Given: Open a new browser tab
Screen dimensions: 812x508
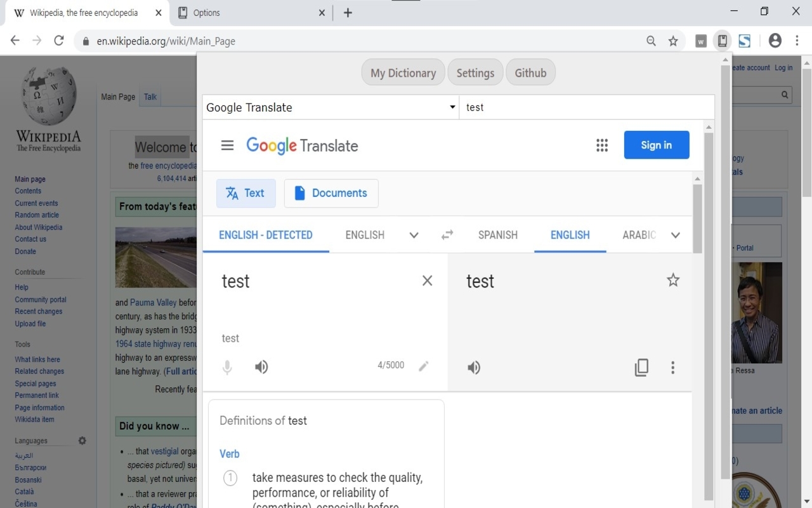Looking at the screenshot, I should [348, 13].
